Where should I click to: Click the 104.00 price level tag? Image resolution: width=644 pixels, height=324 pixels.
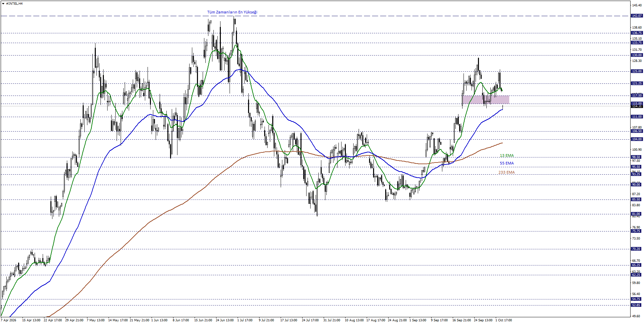(x=637, y=139)
